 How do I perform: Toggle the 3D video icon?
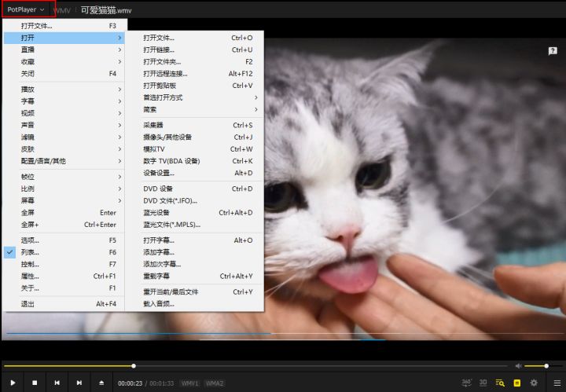pos(483,383)
